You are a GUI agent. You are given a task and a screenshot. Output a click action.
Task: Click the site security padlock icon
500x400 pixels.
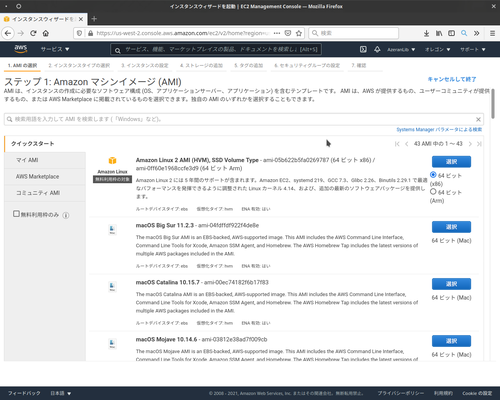(x=90, y=33)
